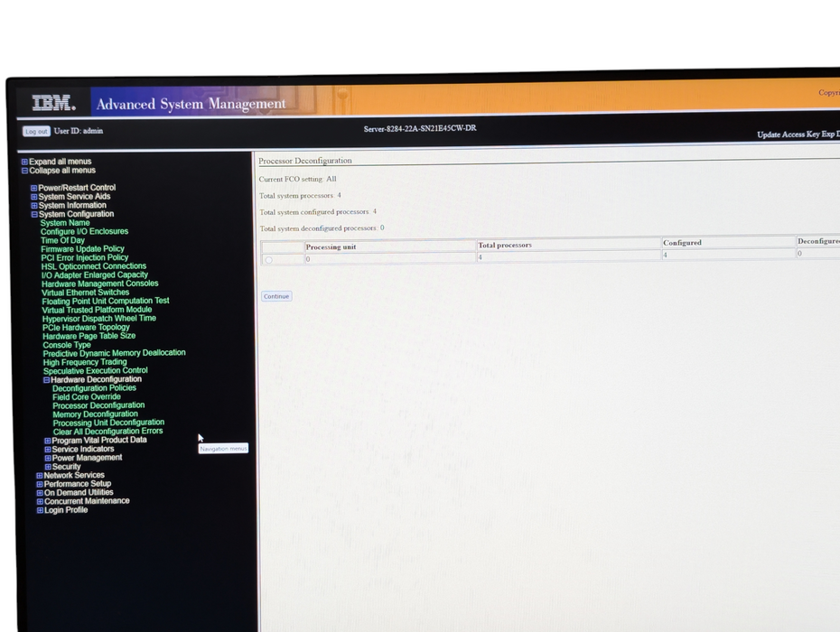Click the IBM logo in the header
The image size is (840, 632).
click(53, 103)
